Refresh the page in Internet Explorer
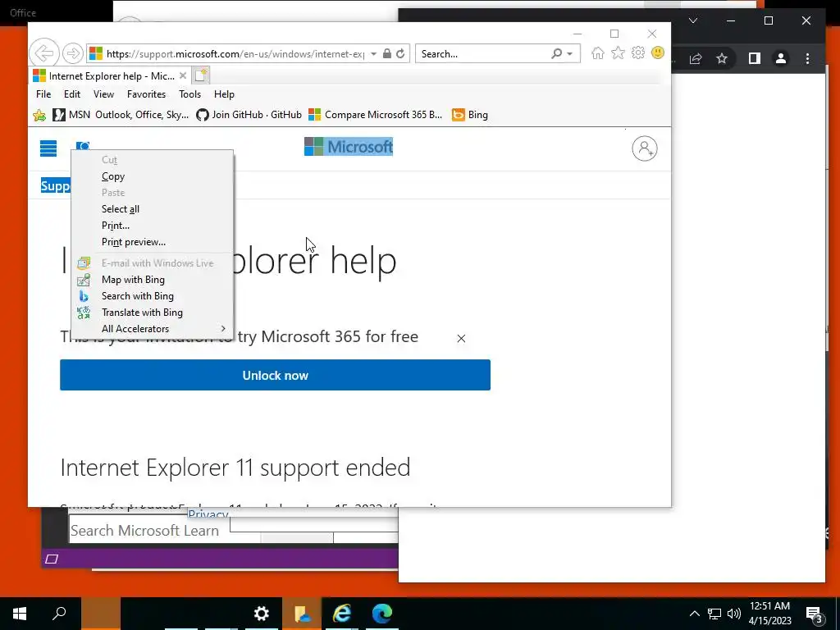This screenshot has height=630, width=840. tap(400, 53)
